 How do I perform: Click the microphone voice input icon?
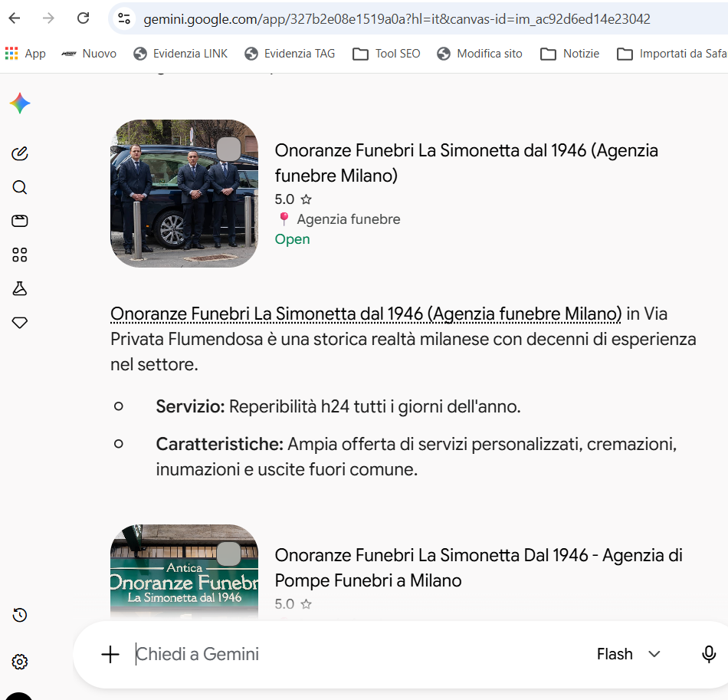[x=709, y=655]
